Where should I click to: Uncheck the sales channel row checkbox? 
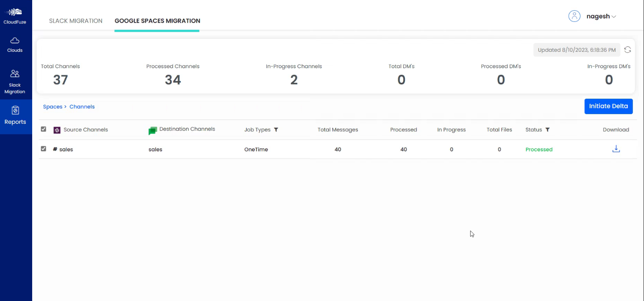(x=43, y=149)
